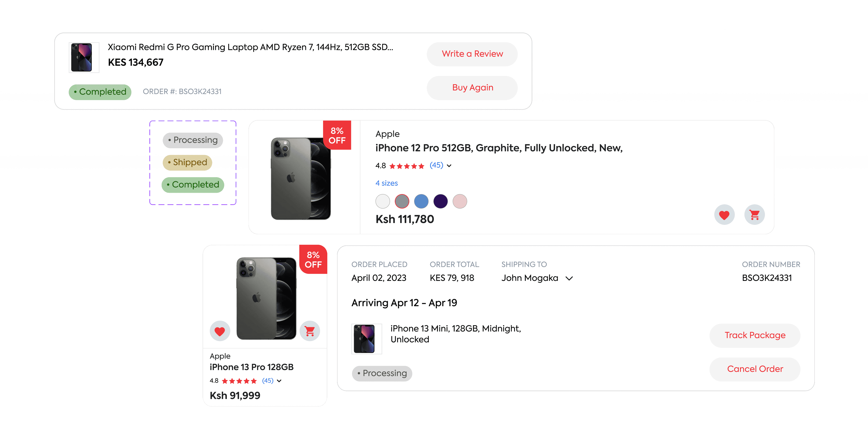Pick the dark purple color swatch
The image size is (868, 440).
tap(440, 202)
